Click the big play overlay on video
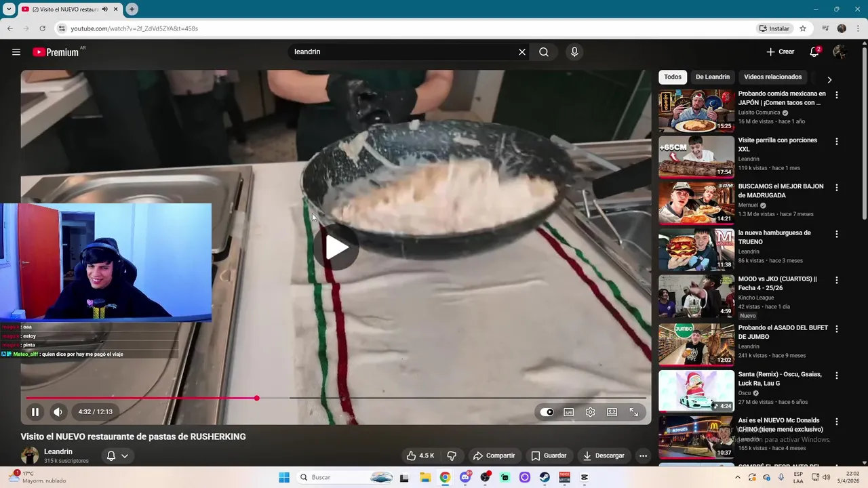 (x=336, y=247)
